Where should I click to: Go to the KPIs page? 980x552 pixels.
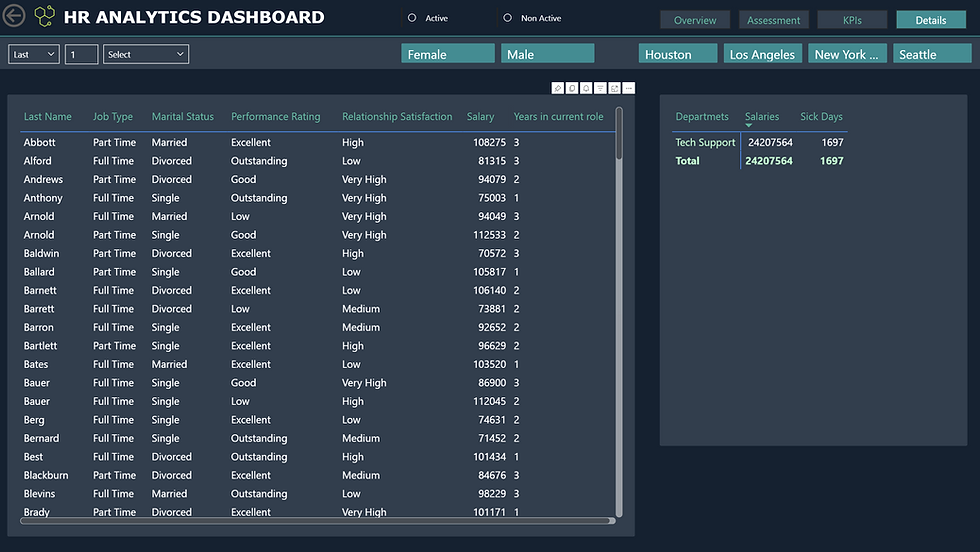[x=852, y=20]
